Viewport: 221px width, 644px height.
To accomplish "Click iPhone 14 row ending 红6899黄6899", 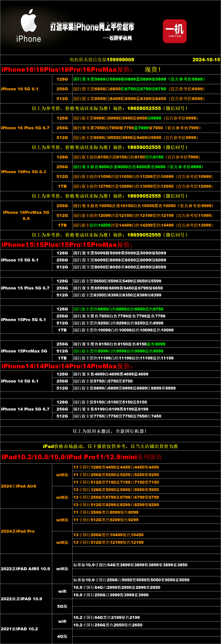I will pyautogui.click(x=147, y=388).
